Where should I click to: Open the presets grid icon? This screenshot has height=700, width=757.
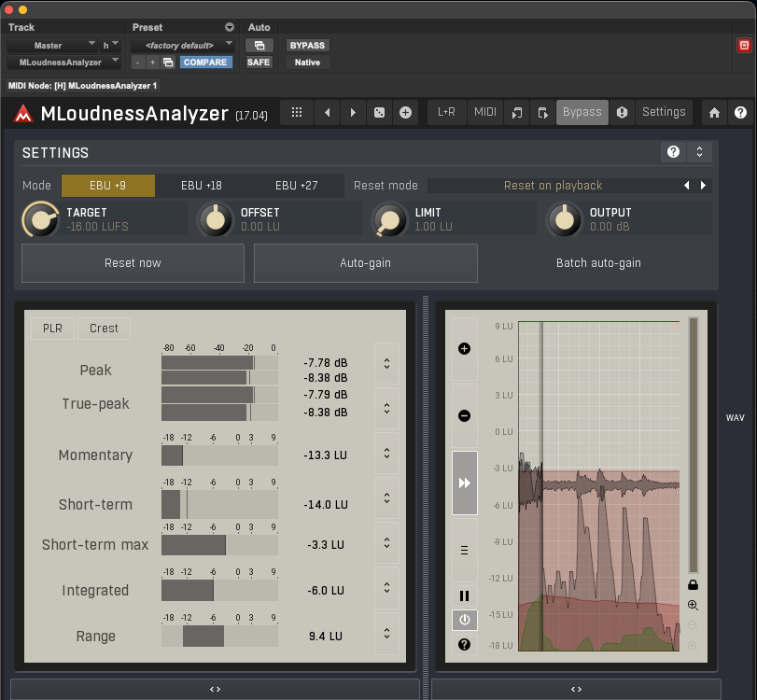(x=297, y=113)
